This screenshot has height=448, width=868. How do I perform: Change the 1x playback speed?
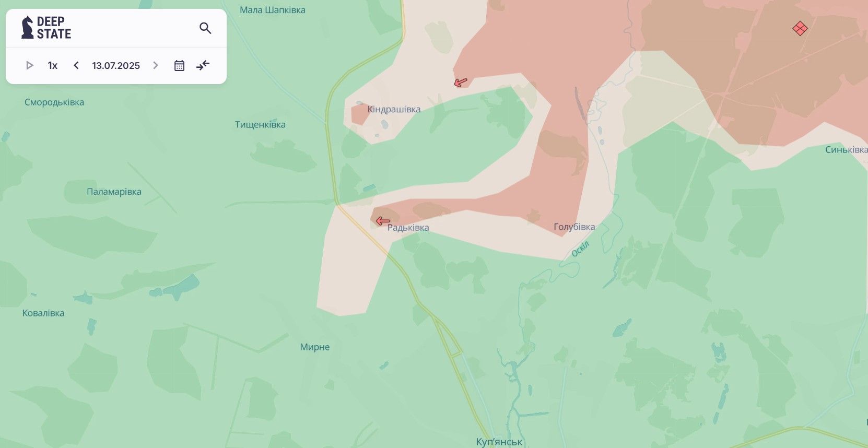coord(52,65)
